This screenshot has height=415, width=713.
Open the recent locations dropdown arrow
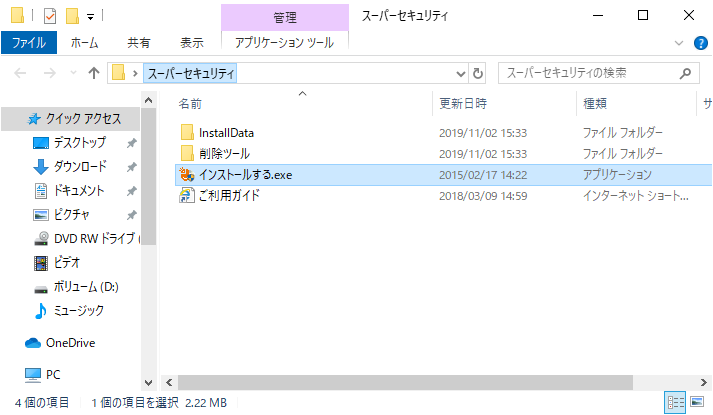[x=73, y=73]
